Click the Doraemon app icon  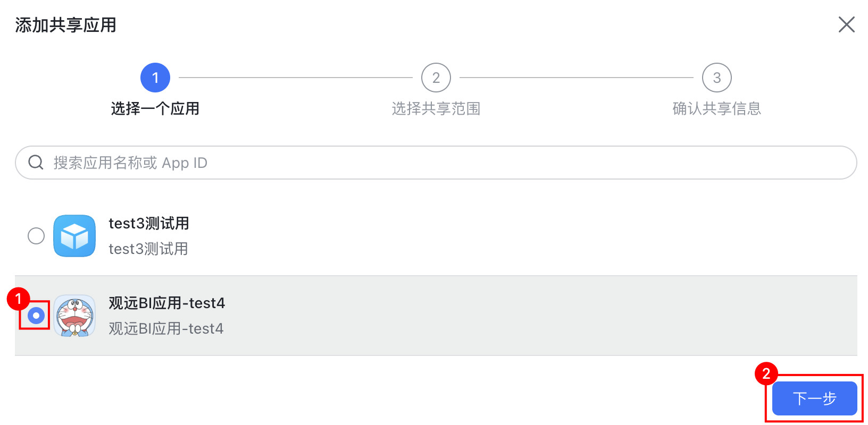(x=74, y=316)
